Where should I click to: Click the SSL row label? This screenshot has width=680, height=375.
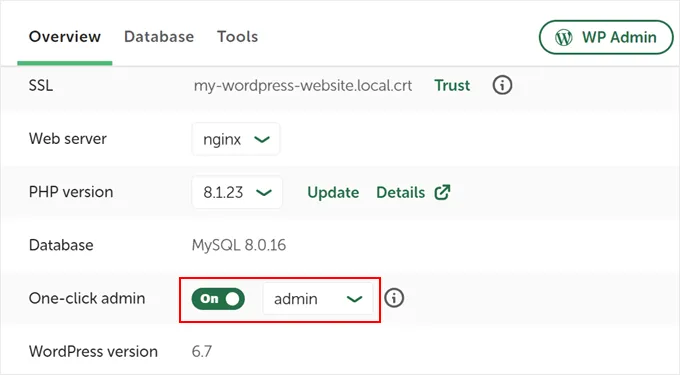pos(41,85)
